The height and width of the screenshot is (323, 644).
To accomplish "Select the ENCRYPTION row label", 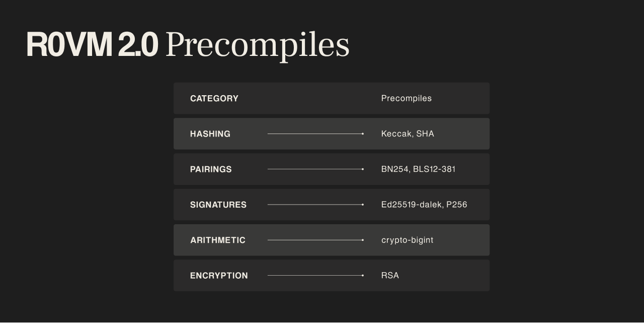I will tap(219, 276).
